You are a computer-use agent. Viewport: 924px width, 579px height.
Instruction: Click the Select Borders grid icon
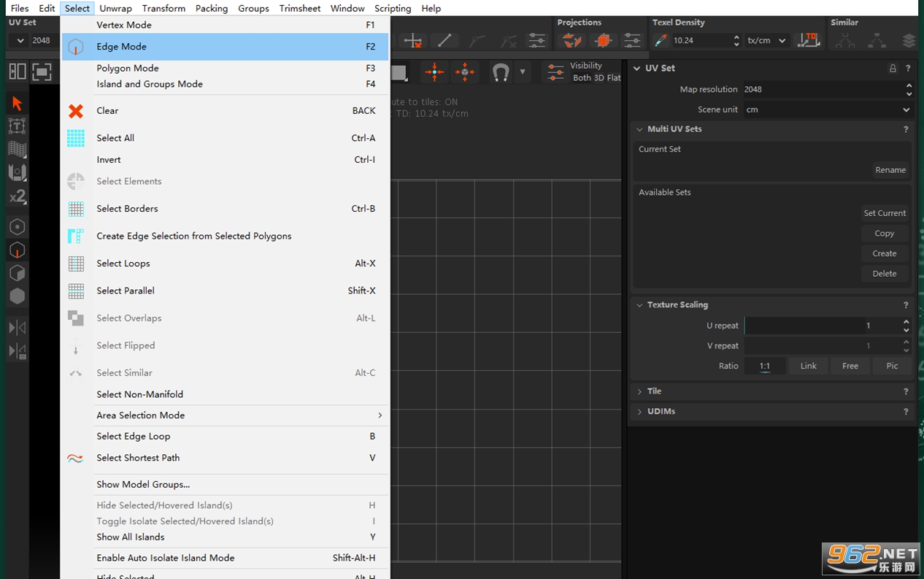tap(76, 209)
